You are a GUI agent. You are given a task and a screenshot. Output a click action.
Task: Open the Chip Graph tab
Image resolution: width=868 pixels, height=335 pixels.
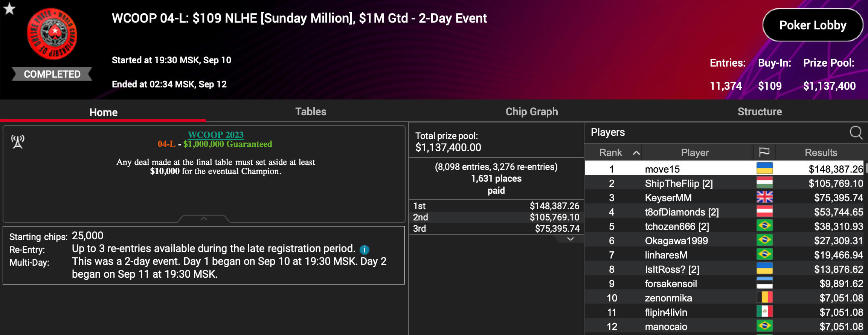[531, 112]
